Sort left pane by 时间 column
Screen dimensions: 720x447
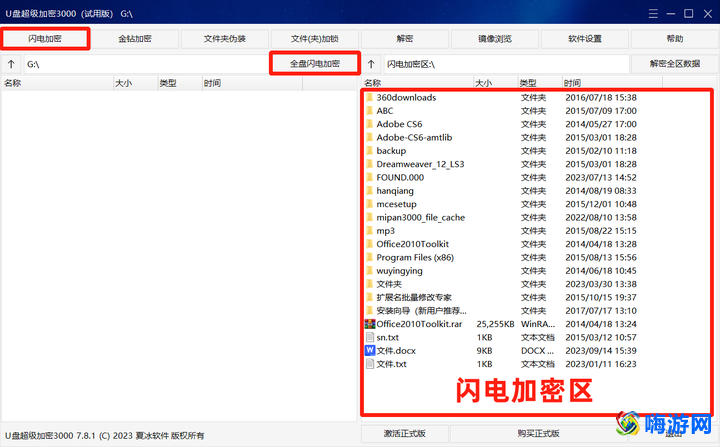pyautogui.click(x=252, y=83)
